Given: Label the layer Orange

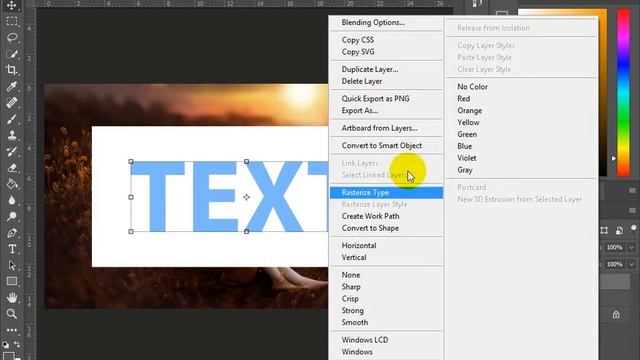Looking at the screenshot, I should 469,111.
